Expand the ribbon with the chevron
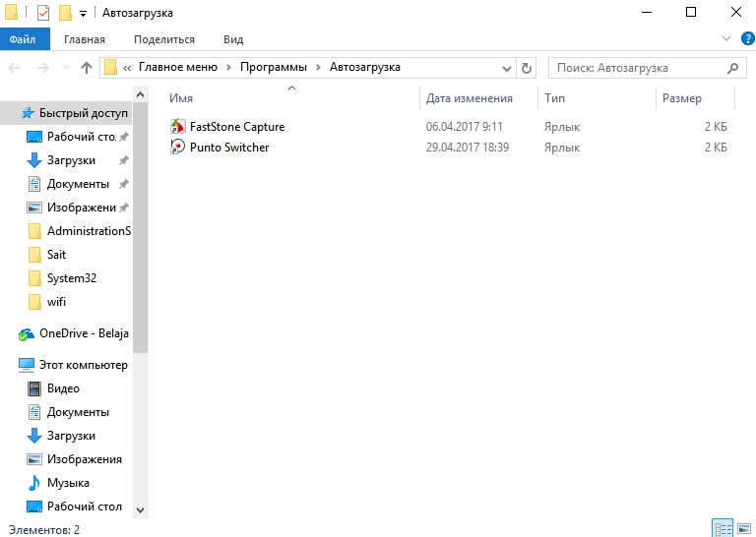The width and height of the screenshot is (756, 537). (x=726, y=38)
